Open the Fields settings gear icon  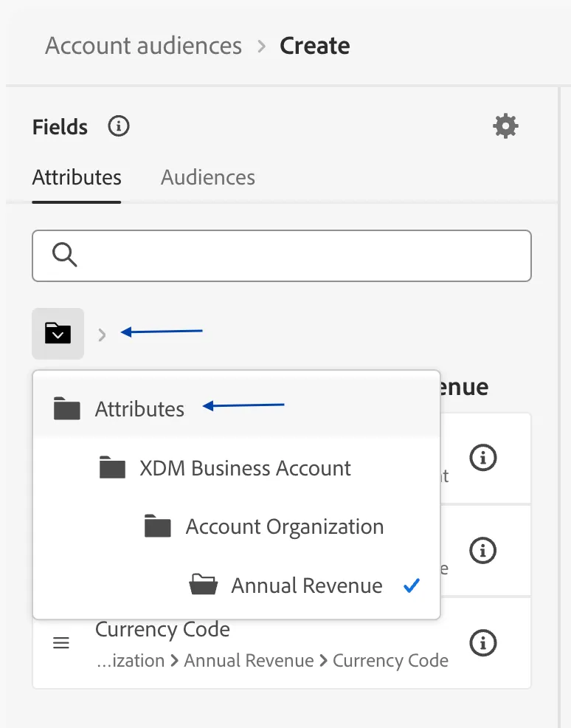point(505,126)
